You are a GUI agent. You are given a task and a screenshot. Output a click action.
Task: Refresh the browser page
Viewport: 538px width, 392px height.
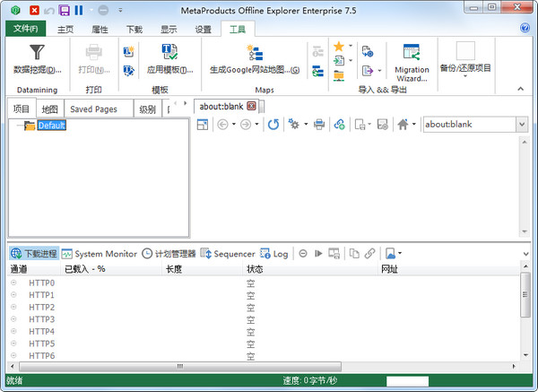273,125
